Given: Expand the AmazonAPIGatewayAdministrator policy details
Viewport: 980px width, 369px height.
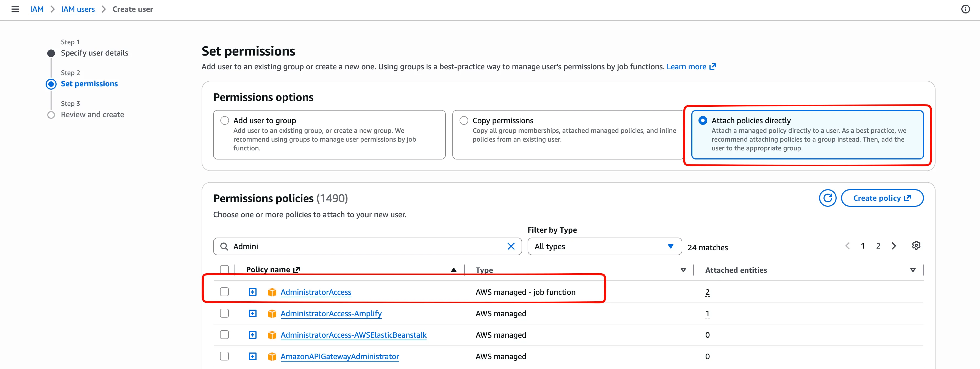Looking at the screenshot, I should 253,356.
